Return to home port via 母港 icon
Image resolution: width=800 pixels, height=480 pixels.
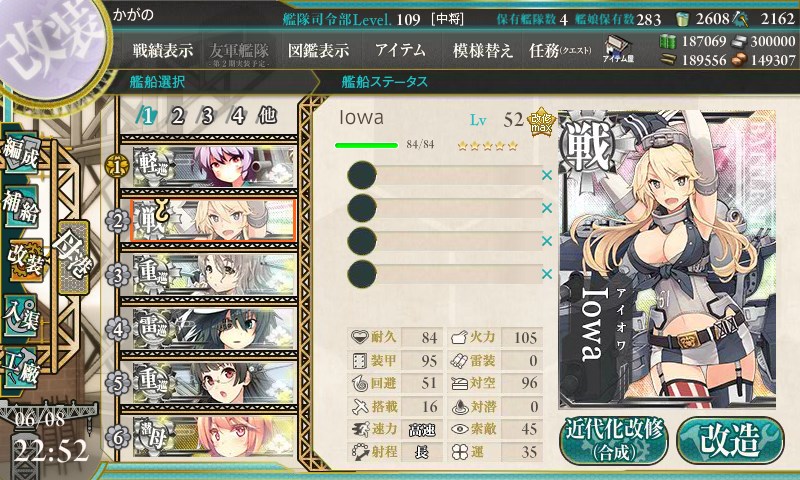pos(73,257)
